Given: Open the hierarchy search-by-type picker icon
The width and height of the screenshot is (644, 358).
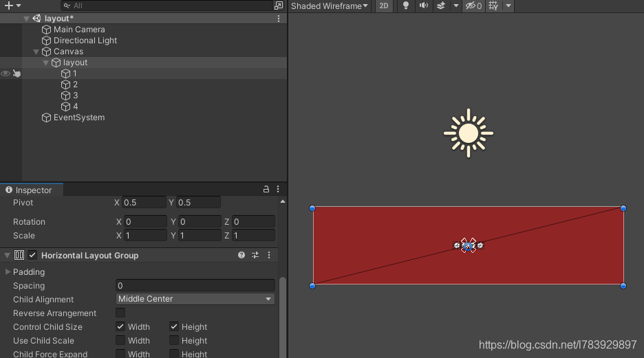Looking at the screenshot, I should pos(279,5).
